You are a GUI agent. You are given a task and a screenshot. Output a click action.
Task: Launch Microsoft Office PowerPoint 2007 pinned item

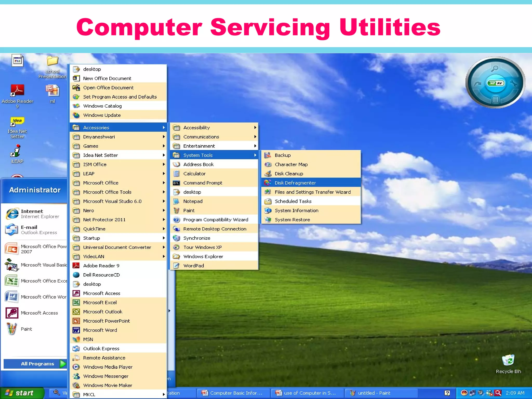pyautogui.click(x=35, y=249)
